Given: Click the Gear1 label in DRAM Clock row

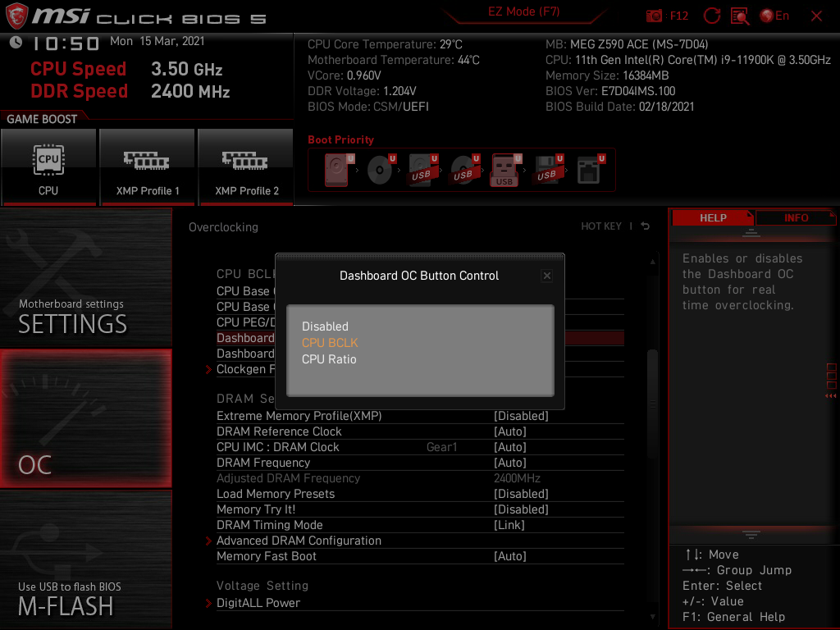Looking at the screenshot, I should click(x=441, y=447).
